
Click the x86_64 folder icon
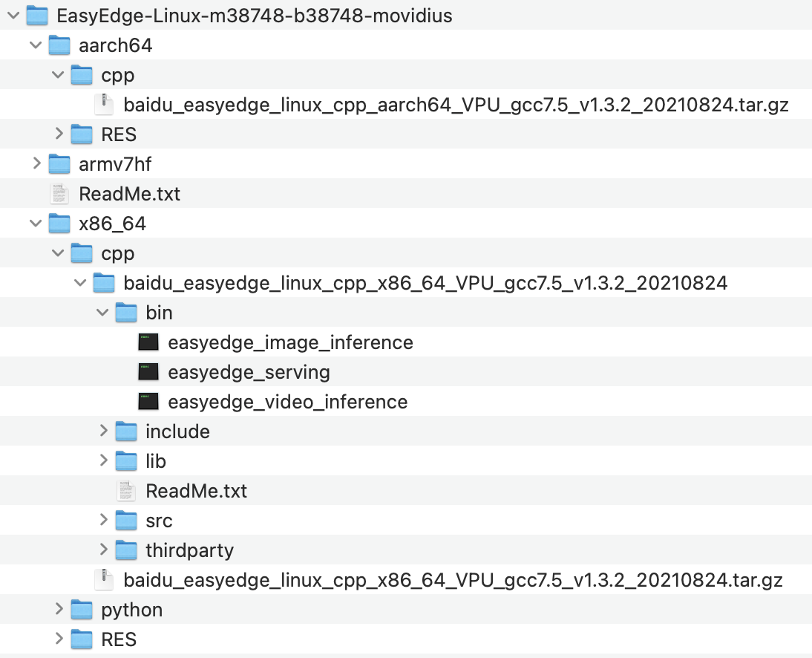(59, 224)
